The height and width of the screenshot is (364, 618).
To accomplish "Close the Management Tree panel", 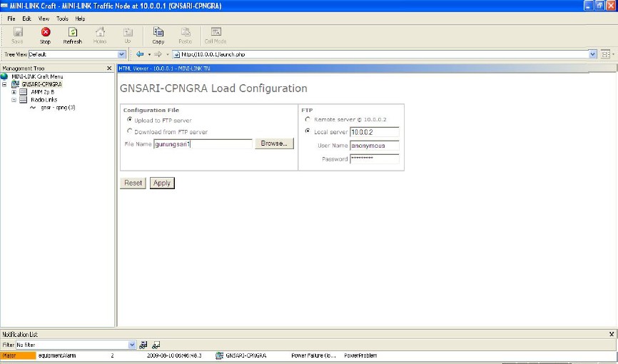I will 109,69.
